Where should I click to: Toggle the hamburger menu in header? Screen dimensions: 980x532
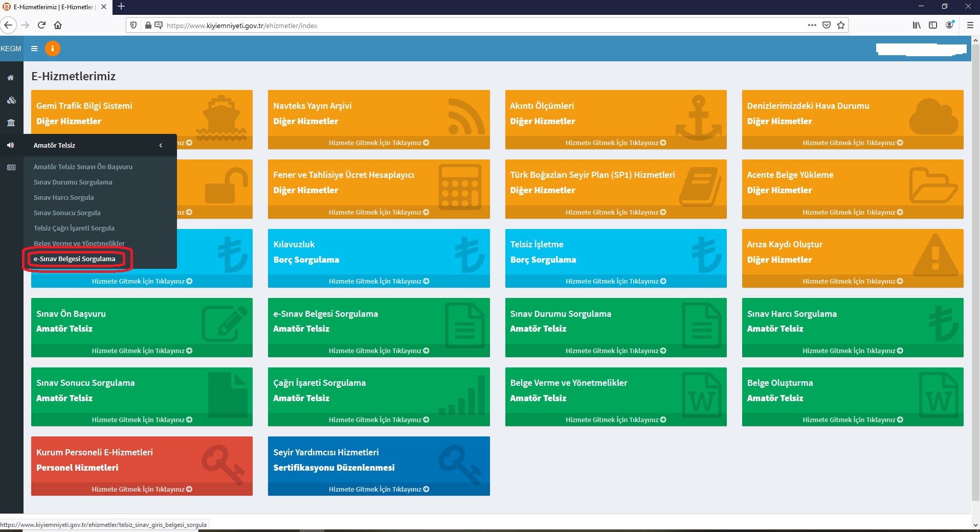pos(34,49)
